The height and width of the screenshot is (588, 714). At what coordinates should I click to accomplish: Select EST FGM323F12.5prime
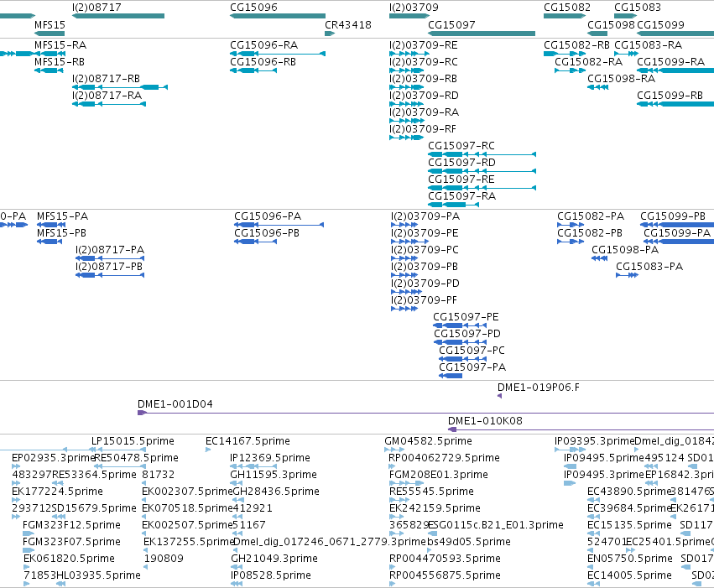pos(29,533)
